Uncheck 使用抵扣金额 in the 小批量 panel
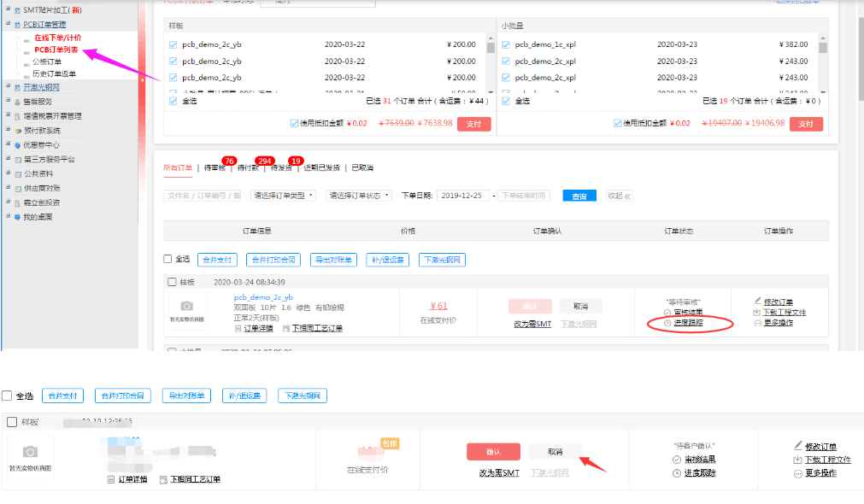This screenshot has height=504, width=864. (618, 123)
